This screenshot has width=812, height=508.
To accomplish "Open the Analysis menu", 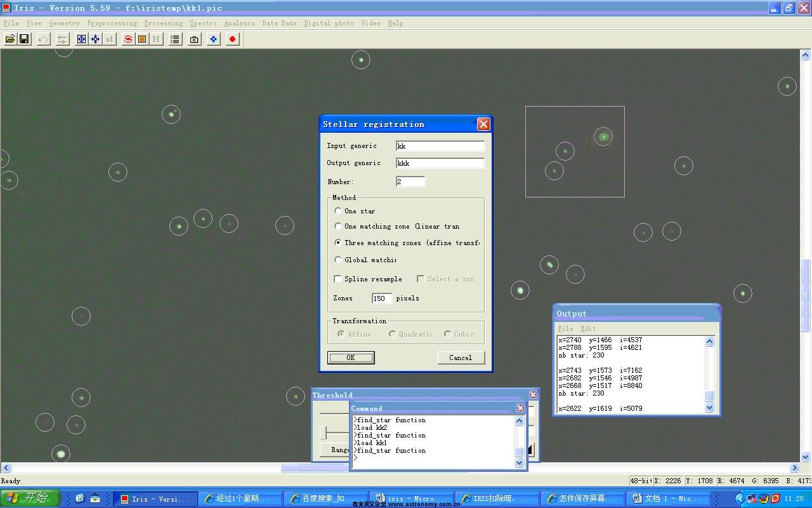I will (239, 23).
